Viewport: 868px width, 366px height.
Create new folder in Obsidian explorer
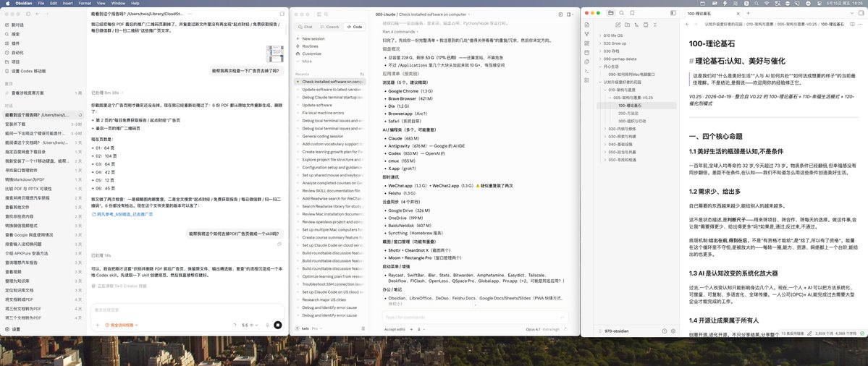pyautogui.click(x=627, y=25)
